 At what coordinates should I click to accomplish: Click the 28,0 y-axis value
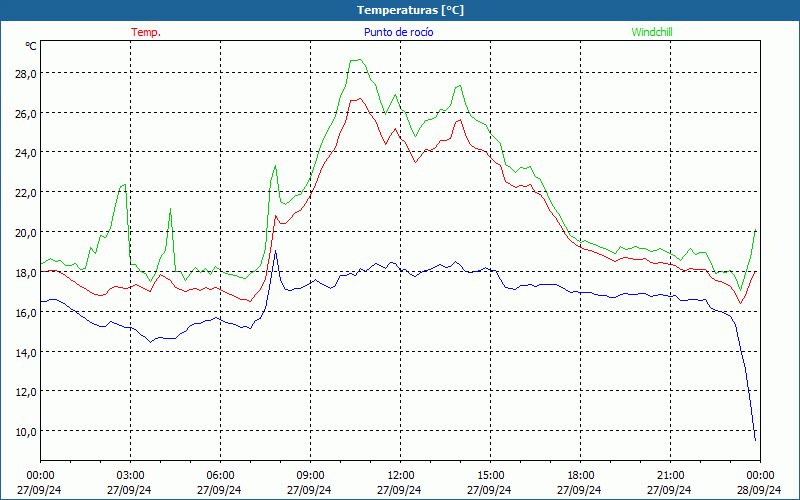coord(26,73)
